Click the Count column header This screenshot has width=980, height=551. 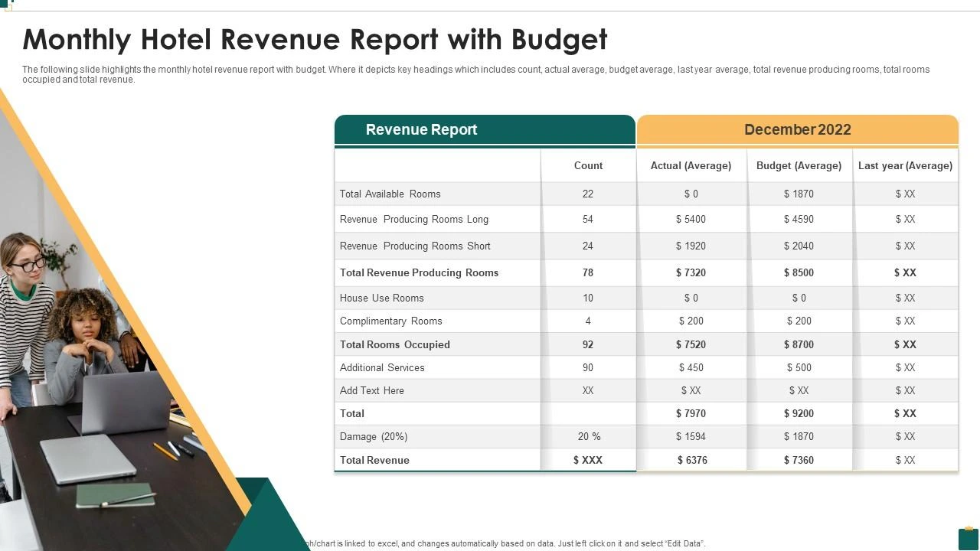click(588, 165)
